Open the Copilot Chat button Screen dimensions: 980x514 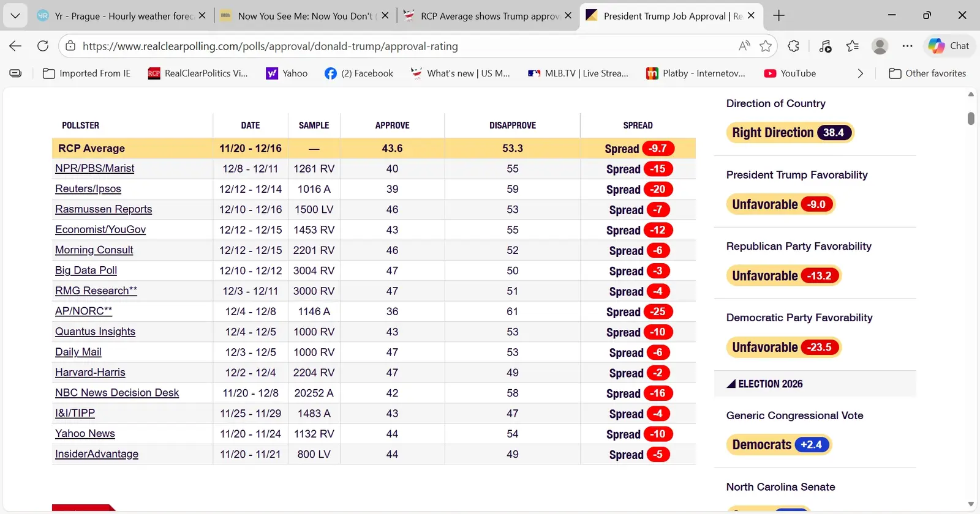pyautogui.click(x=949, y=46)
